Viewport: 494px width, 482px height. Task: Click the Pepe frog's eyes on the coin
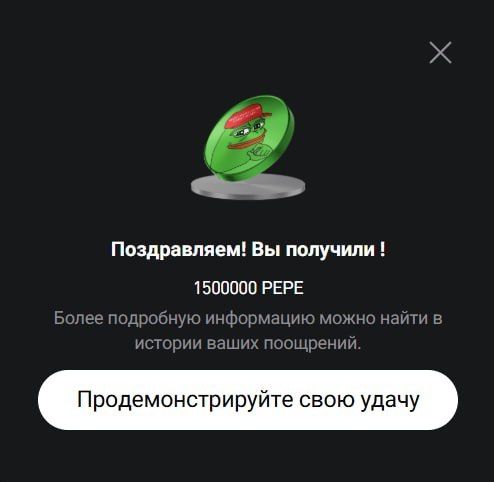click(x=248, y=130)
